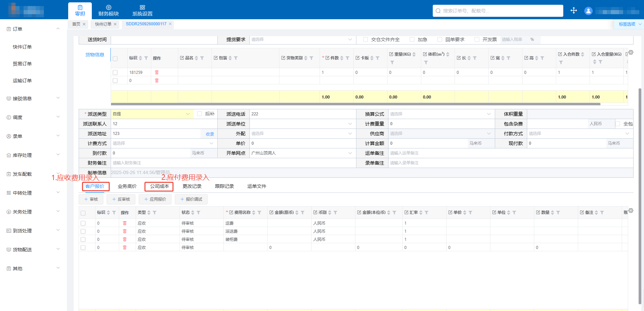Open the user avatar icon in the top bar
The height and width of the screenshot is (311, 644).
[x=588, y=11]
